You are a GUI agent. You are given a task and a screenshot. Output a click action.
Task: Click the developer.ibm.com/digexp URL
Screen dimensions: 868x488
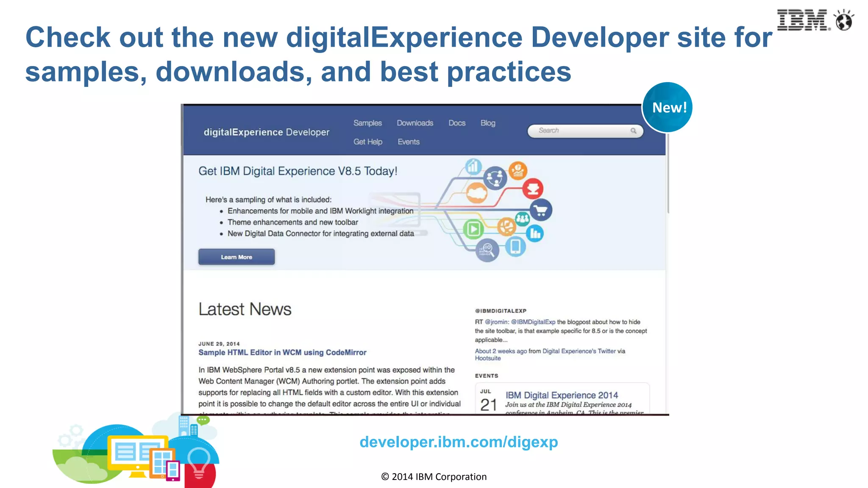point(459,442)
